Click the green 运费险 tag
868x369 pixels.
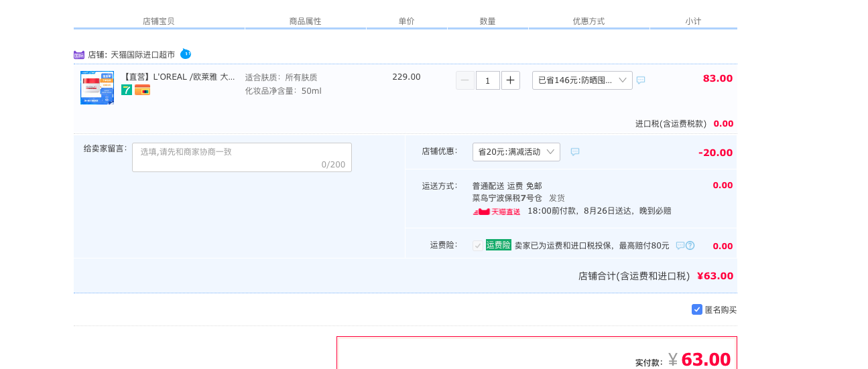[499, 245]
